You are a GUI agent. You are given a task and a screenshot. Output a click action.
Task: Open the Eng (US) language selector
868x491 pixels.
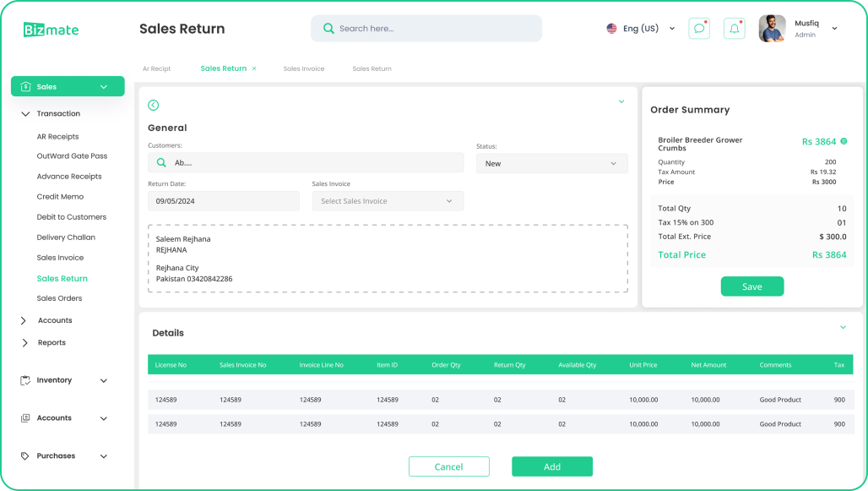point(641,28)
